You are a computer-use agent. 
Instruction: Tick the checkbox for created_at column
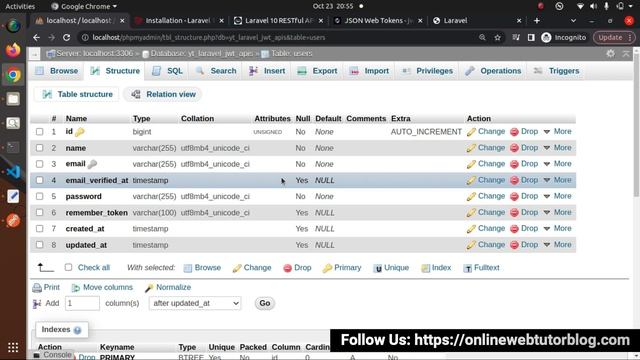tap(40, 229)
